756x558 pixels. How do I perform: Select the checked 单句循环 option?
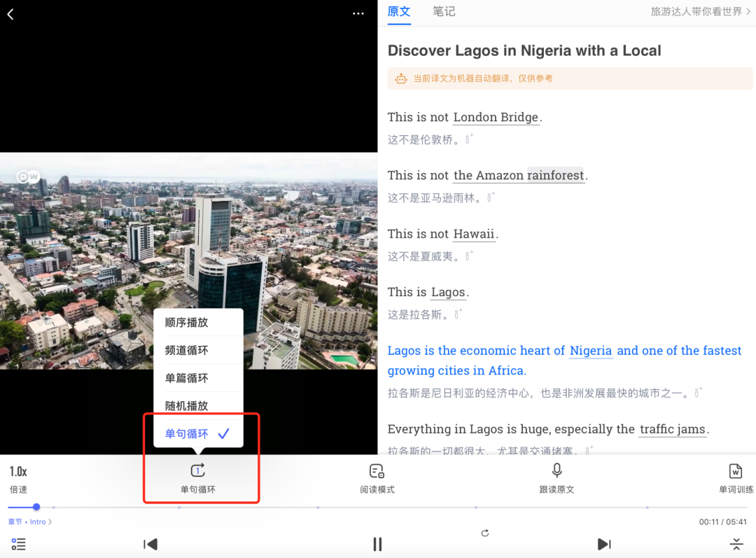point(198,433)
